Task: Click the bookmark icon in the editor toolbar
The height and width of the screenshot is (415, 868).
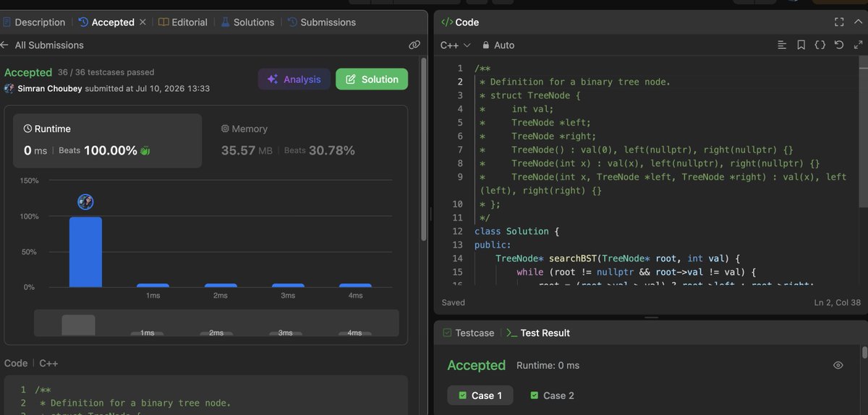Action: pos(801,45)
